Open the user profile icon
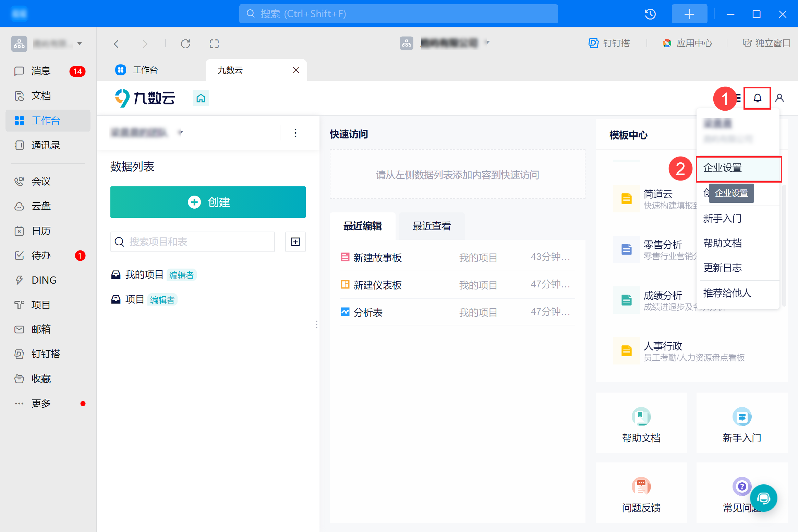Viewport: 798px width, 532px height. [779, 98]
